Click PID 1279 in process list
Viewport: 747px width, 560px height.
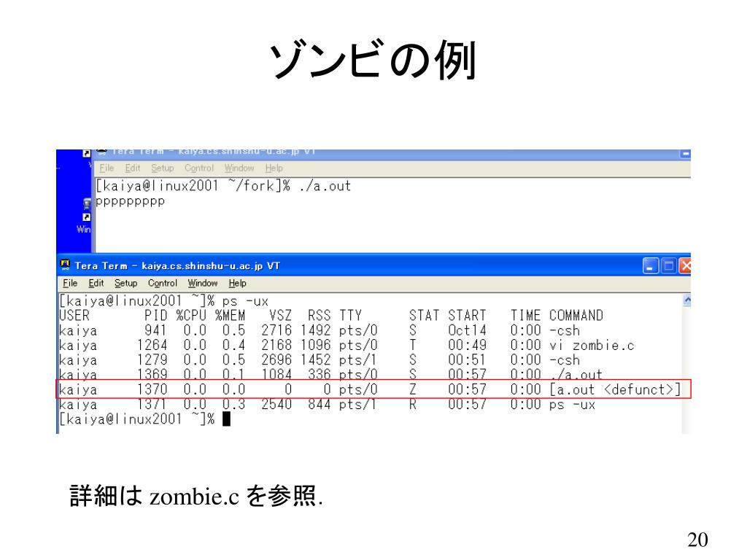[x=152, y=360]
